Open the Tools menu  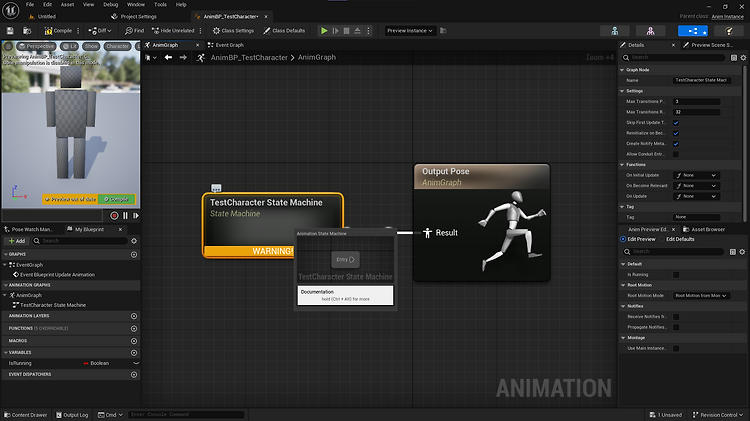(x=160, y=4)
